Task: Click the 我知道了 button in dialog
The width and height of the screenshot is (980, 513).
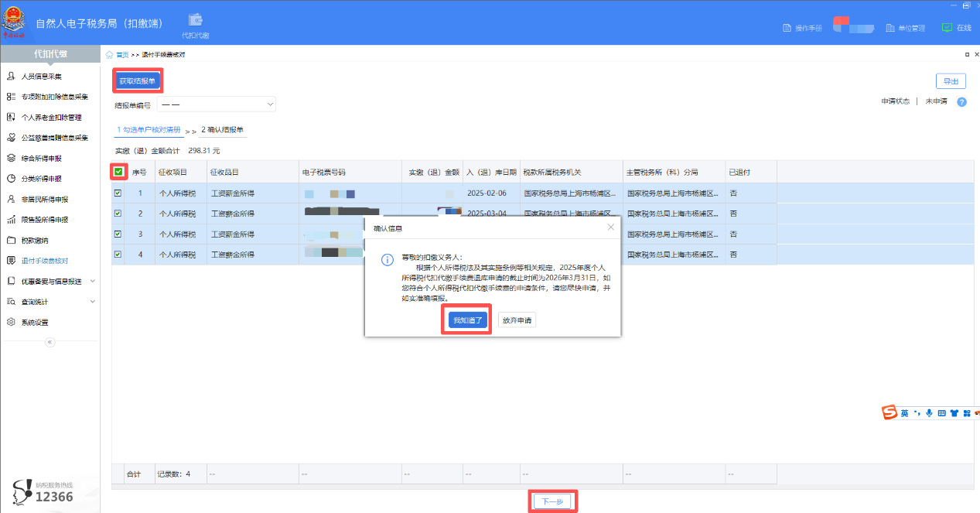Action: 468,320
